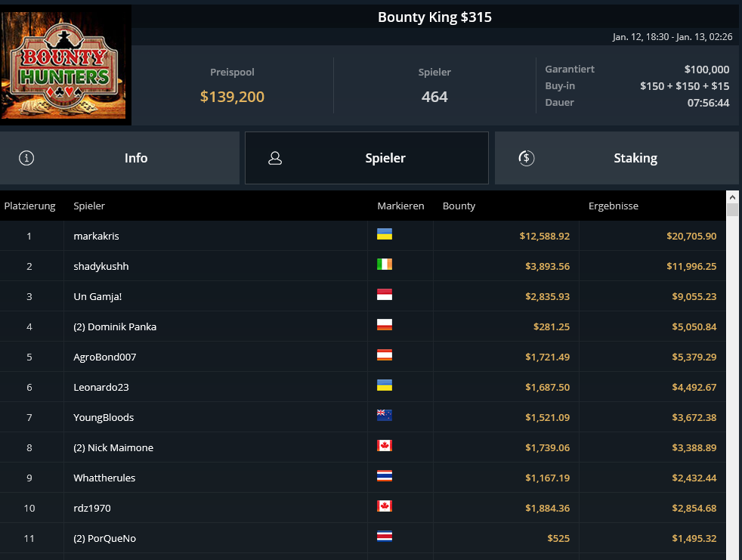The image size is (742, 560).
Task: Click the Garantiert value $100,000
Action: point(706,70)
